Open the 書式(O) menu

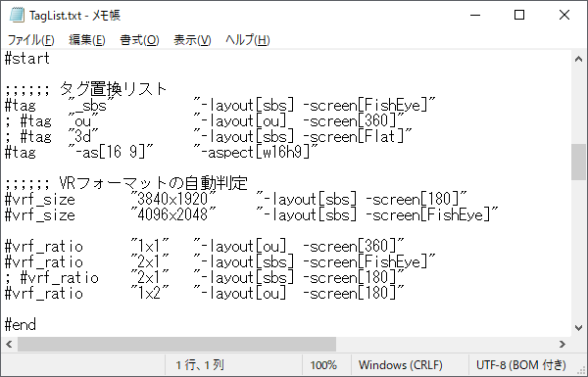139,40
